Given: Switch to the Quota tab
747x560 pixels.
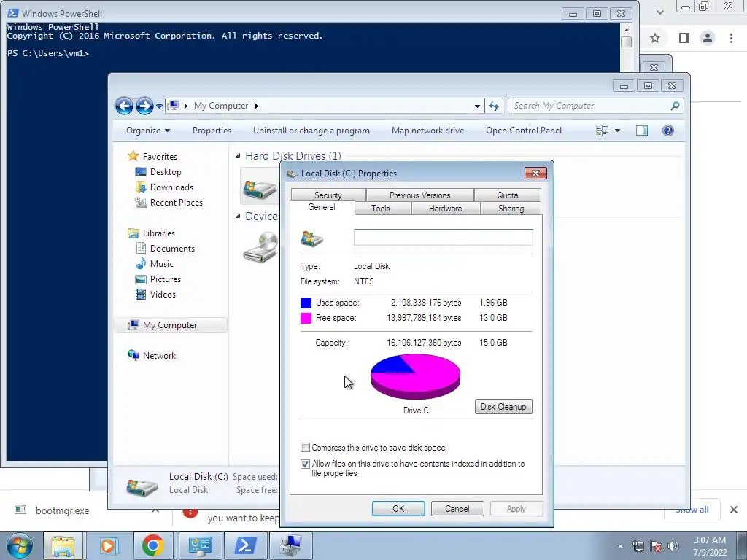Looking at the screenshot, I should click(508, 195).
